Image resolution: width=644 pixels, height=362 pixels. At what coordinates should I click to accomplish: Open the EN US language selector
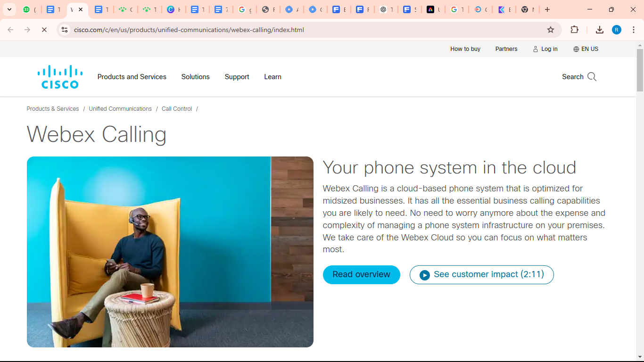tap(586, 49)
